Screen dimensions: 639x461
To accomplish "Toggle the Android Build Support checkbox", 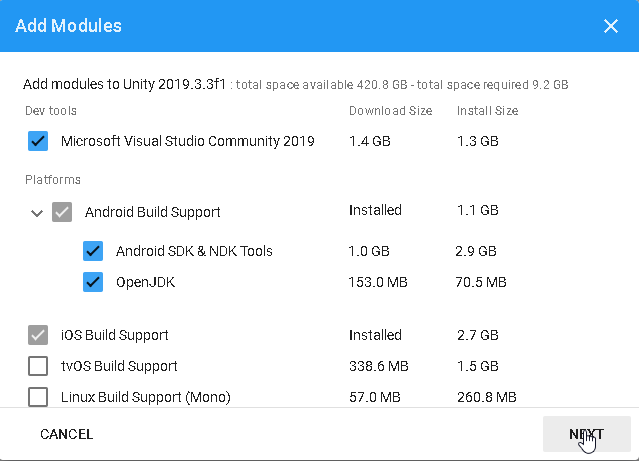I will pyautogui.click(x=62, y=212).
